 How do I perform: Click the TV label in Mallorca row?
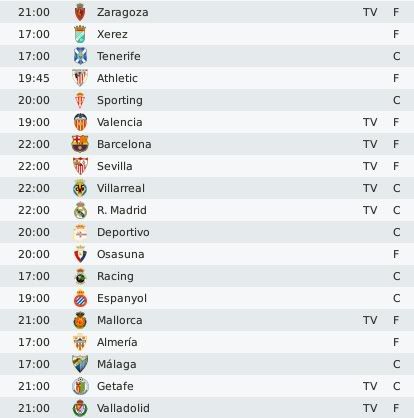point(370,320)
